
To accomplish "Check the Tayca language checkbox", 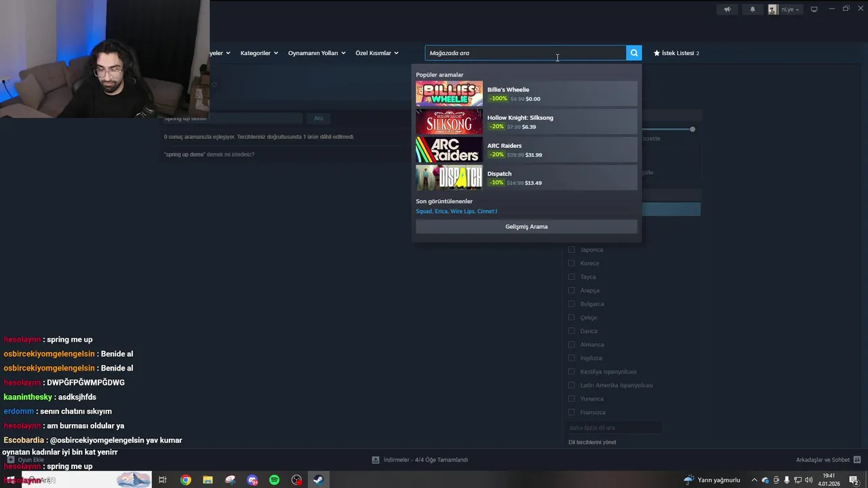I will click(571, 277).
